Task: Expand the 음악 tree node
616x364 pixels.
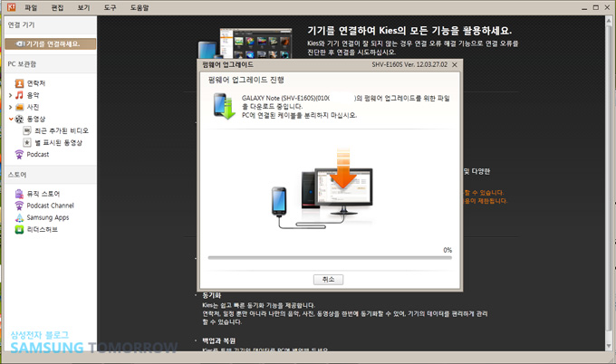Action: coord(11,95)
